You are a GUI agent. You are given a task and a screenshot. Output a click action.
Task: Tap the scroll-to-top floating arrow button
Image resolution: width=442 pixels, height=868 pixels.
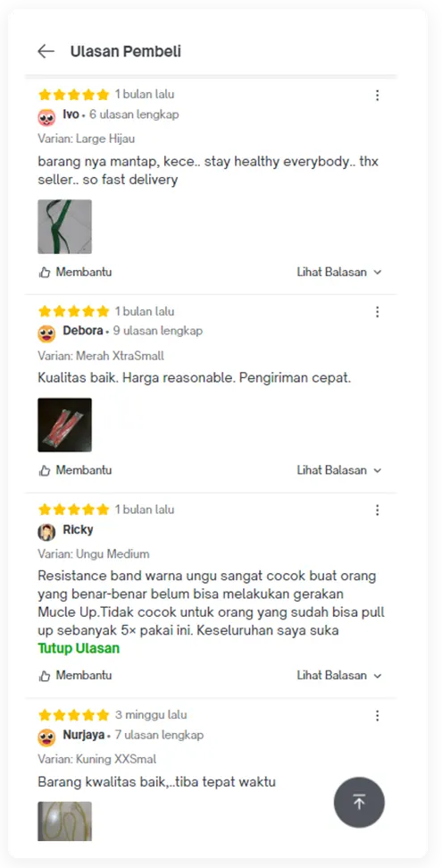point(359,802)
